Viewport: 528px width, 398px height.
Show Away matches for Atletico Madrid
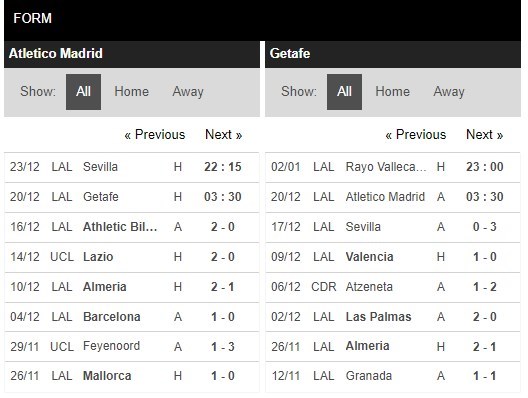(x=188, y=92)
